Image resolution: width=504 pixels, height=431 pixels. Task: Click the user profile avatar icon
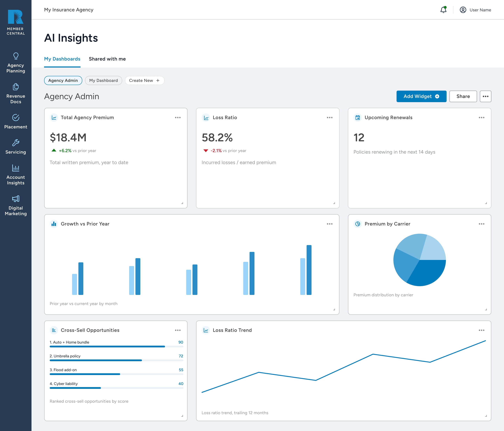point(463,10)
